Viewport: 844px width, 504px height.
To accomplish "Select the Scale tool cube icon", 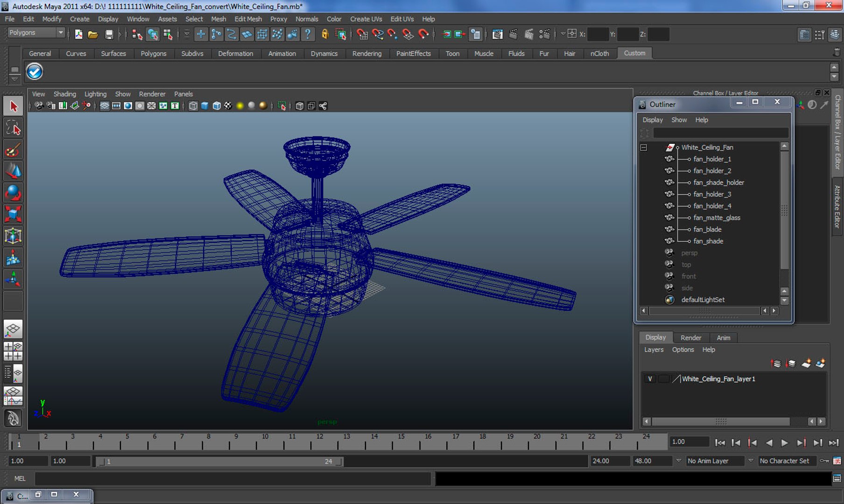I will point(13,214).
